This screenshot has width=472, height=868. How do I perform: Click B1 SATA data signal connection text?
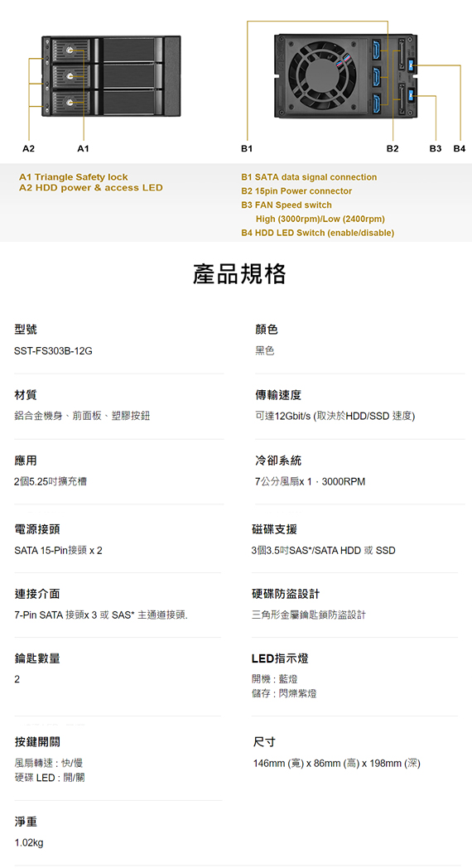click(309, 177)
